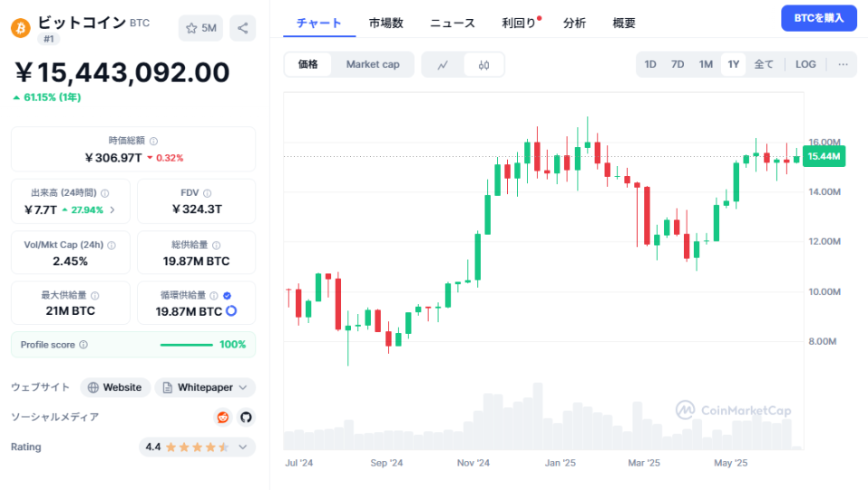Open the ニュース tab
This screenshot has height=490, width=868.
click(x=453, y=24)
